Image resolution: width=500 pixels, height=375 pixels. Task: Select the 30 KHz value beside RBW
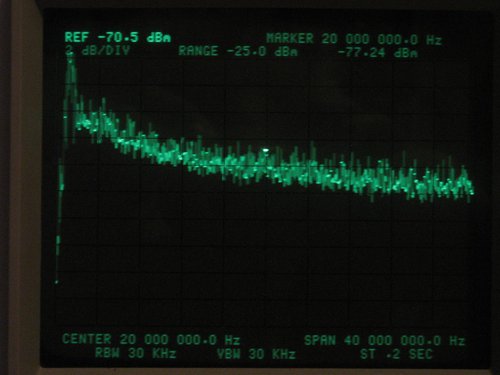tap(152, 353)
